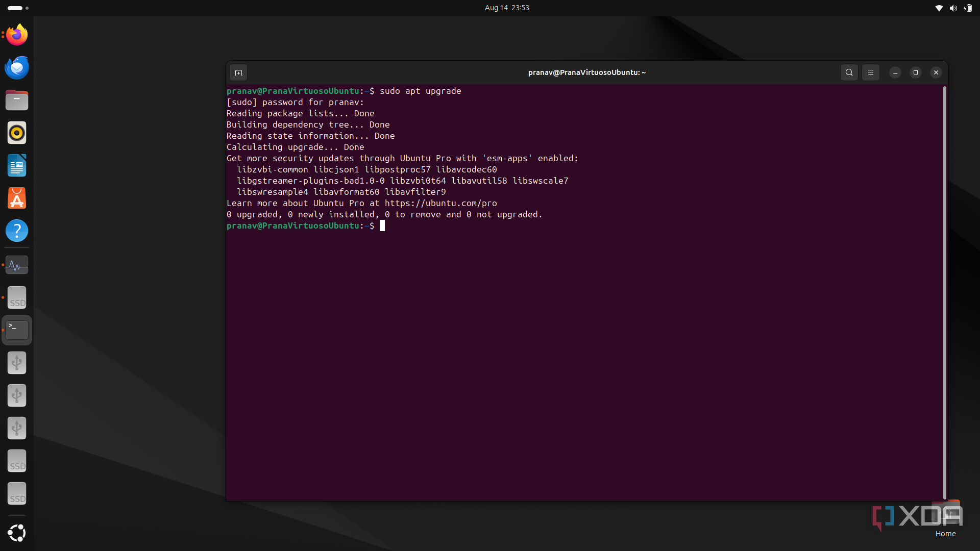
Task: Open the battery power indicator
Action: point(968,8)
